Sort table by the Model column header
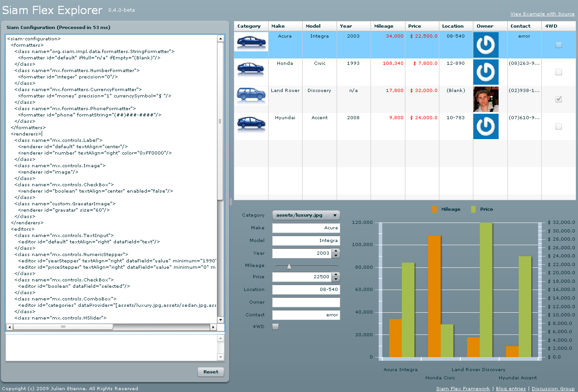578x392 pixels. 320,26
